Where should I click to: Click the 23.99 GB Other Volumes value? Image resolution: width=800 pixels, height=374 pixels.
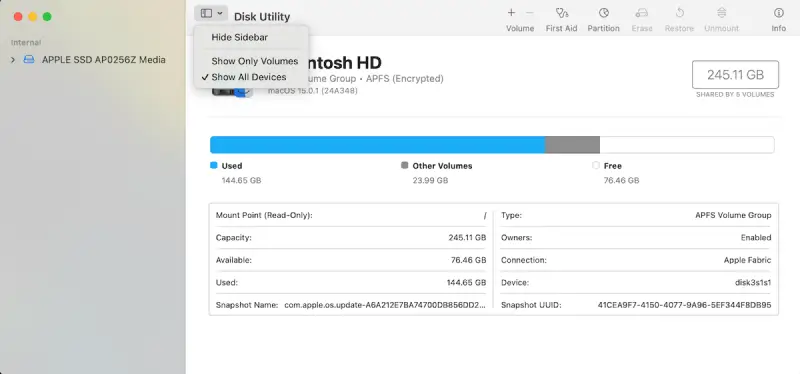click(430, 180)
